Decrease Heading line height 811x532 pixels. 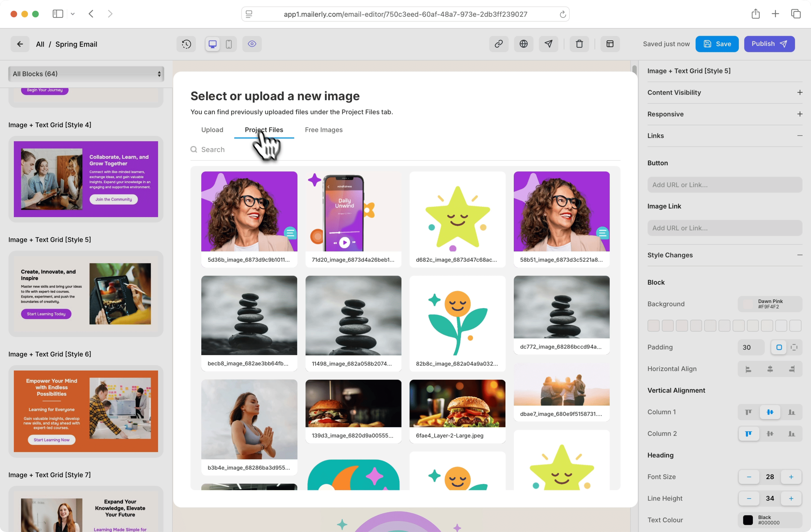pyautogui.click(x=749, y=498)
